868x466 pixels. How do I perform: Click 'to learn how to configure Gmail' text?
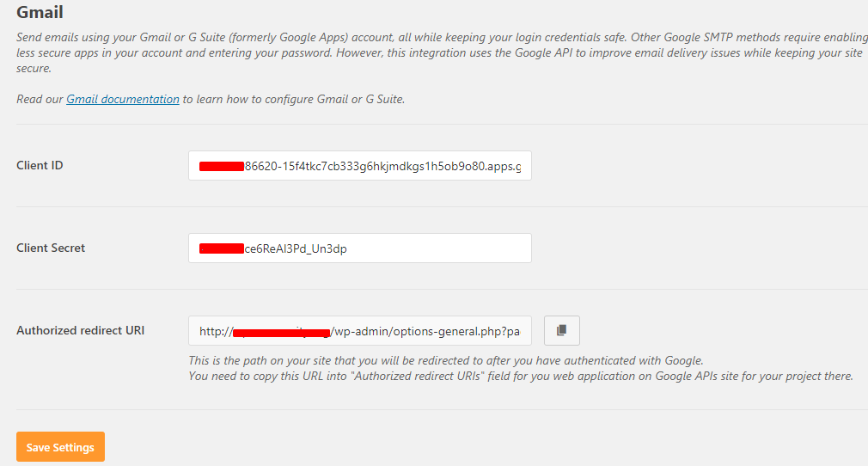(x=292, y=99)
